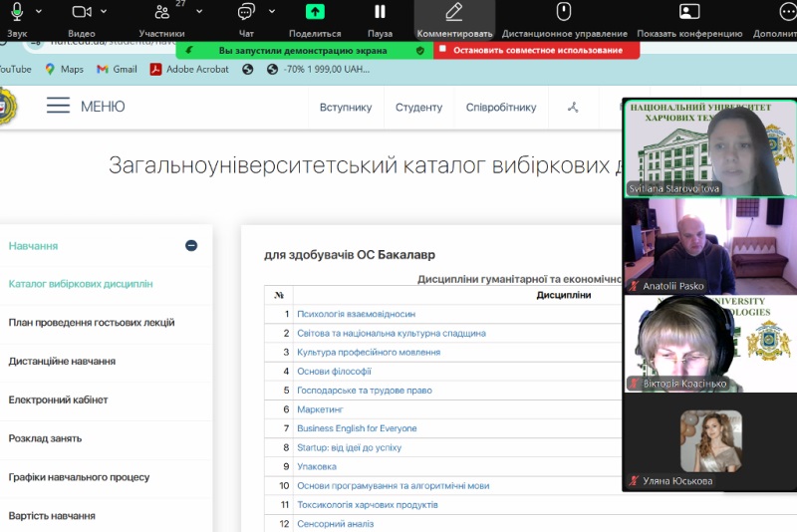Collapse the Навчання sidebar section
This screenshot has height=532, width=797.
coord(191,246)
